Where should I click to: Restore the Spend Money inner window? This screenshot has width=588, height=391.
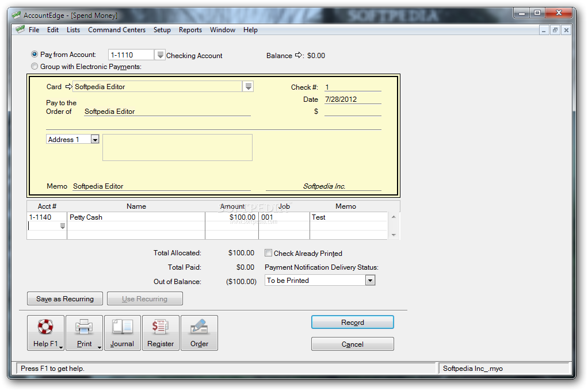pyautogui.click(x=555, y=30)
